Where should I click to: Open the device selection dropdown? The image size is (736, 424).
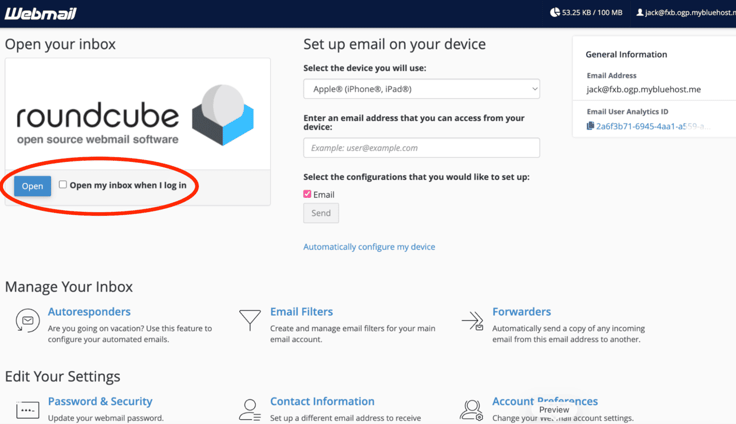pyautogui.click(x=421, y=89)
